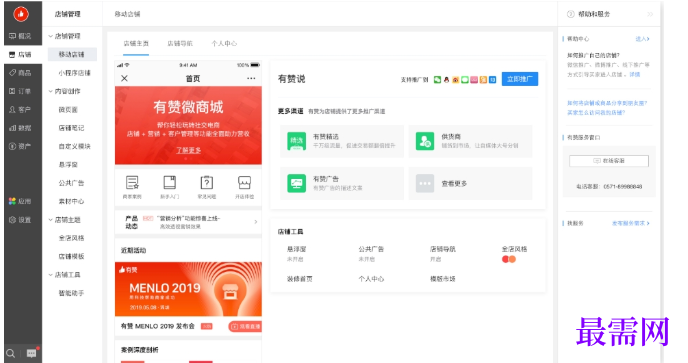Screen dimensions: 688x363
Task: Click the search magnifier icon at sidebar bottom
Action: (x=11, y=353)
